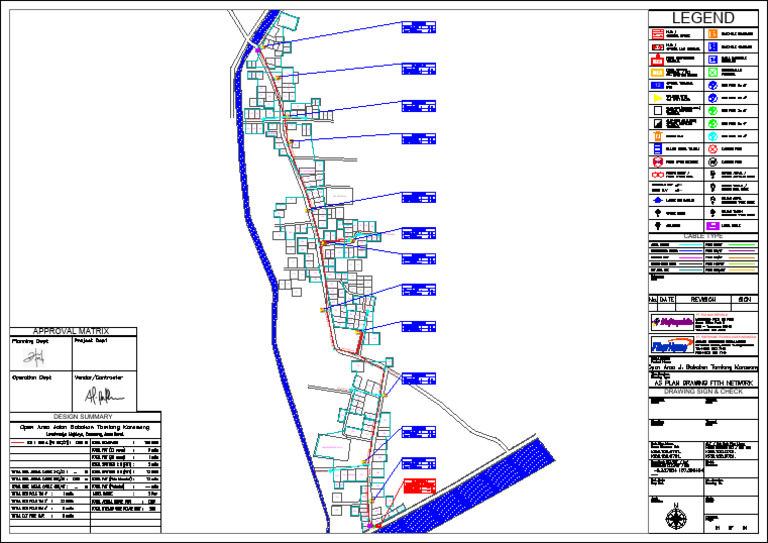
Task: Select the green cable type line sample
Action: [x=742, y=244]
